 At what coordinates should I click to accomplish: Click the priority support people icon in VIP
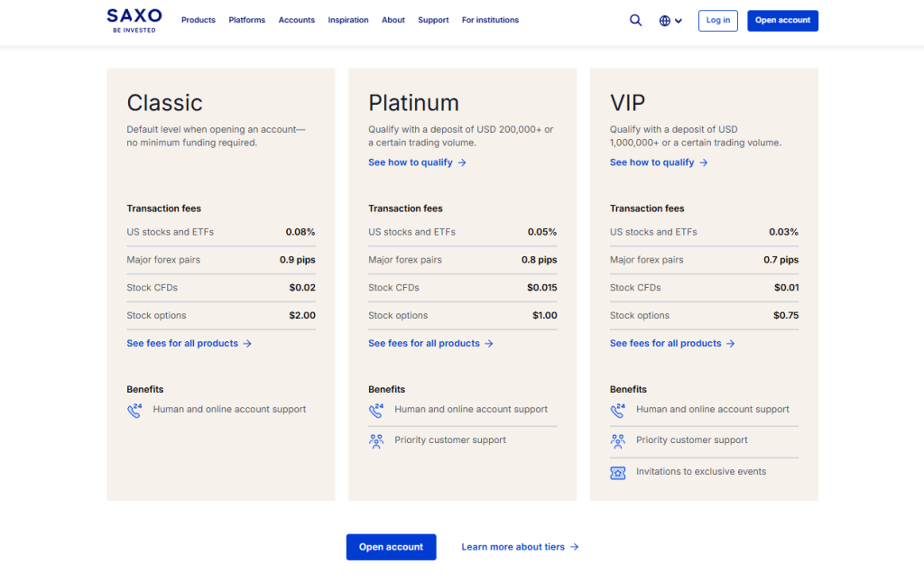tap(618, 441)
